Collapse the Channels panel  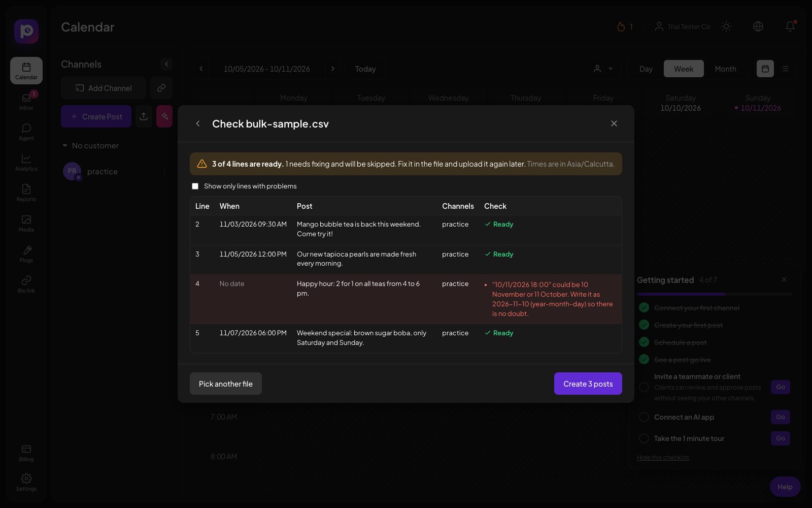(166, 64)
